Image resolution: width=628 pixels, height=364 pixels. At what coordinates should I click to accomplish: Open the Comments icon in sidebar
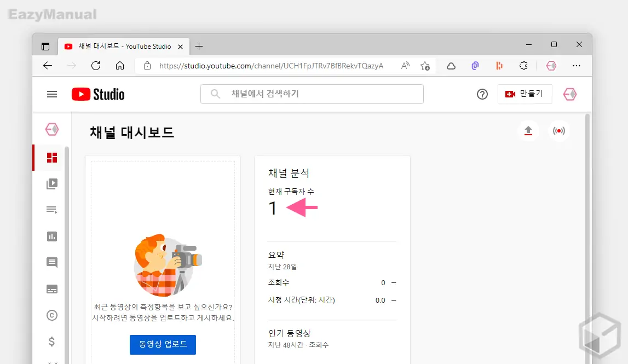pos(52,262)
